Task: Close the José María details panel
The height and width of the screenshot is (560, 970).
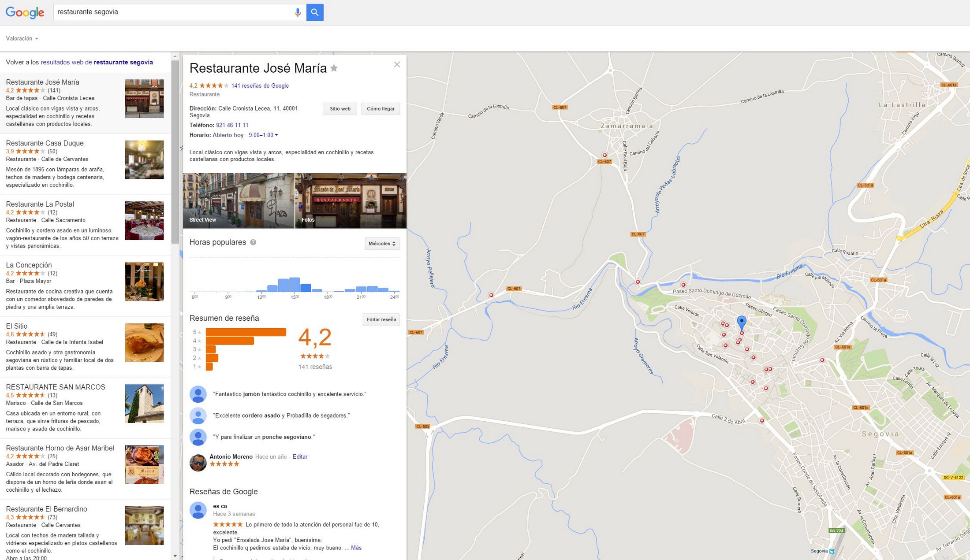Action: pos(397,65)
